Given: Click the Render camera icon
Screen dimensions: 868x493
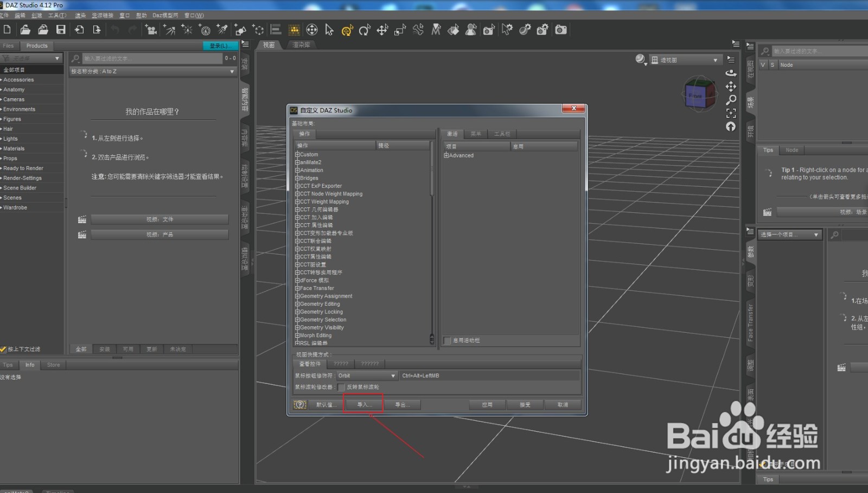Looking at the screenshot, I should [x=561, y=29].
